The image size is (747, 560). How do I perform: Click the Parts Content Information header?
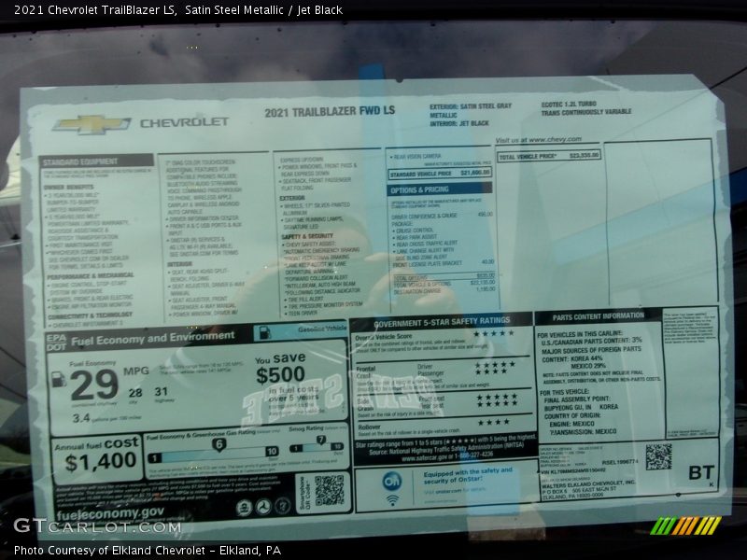(598, 316)
